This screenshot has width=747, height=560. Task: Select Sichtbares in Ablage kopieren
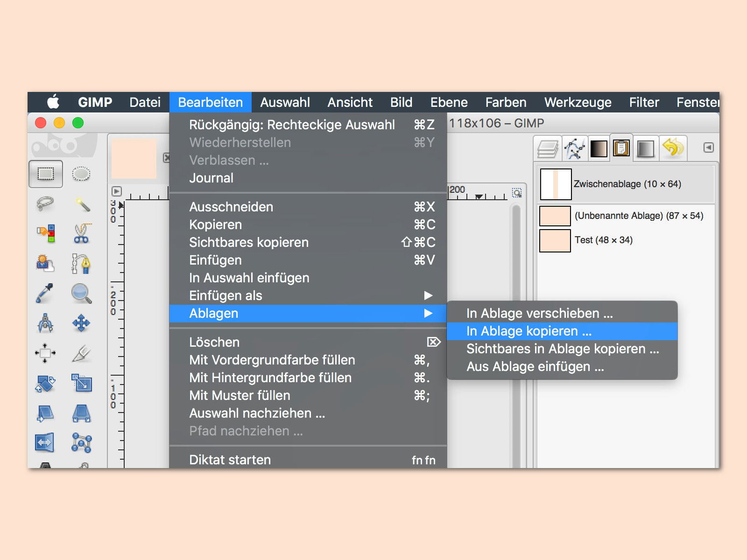pos(562,349)
